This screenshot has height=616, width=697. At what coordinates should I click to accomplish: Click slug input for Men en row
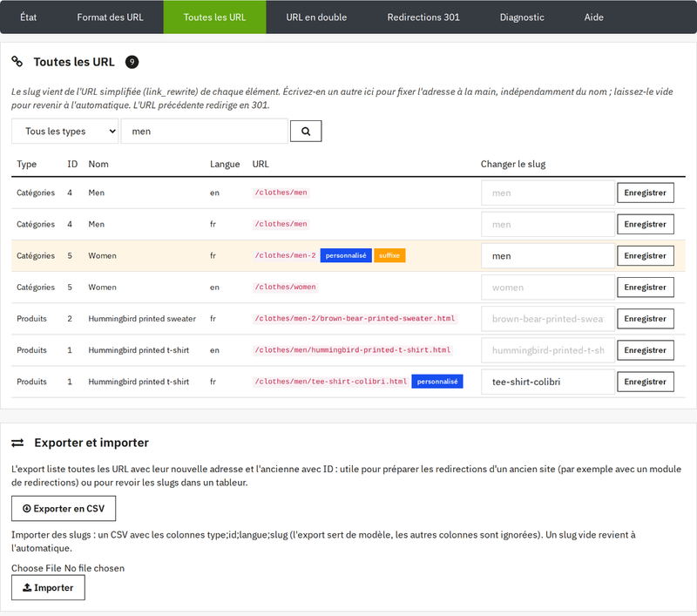tap(548, 193)
